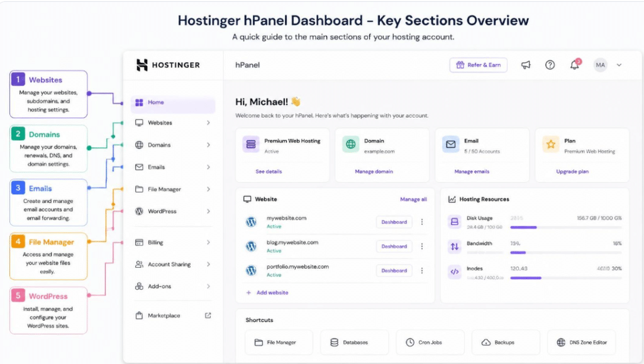The width and height of the screenshot is (644, 364).
Task: Open the announcements megaphone icon
Action: [x=526, y=65]
